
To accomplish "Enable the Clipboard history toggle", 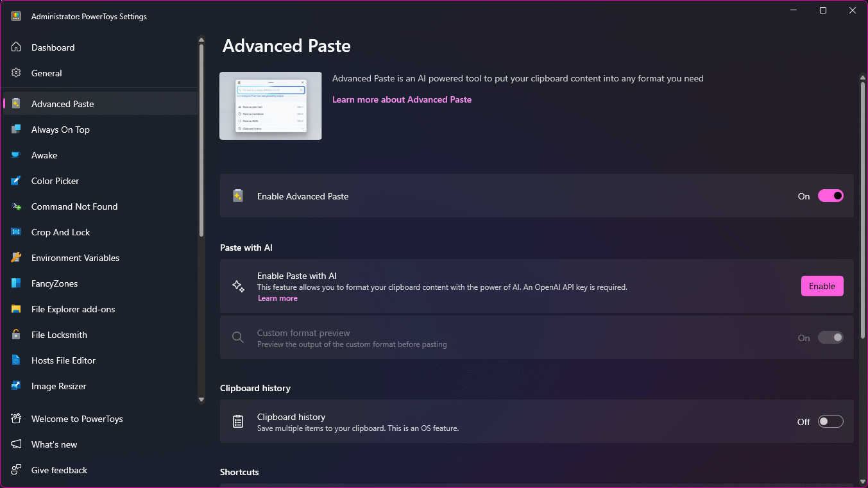I will [830, 421].
